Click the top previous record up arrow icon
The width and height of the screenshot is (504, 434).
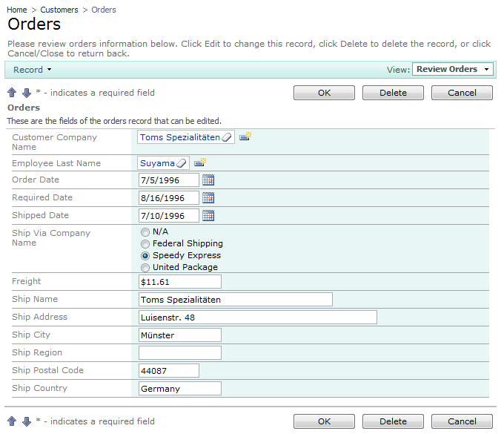point(12,93)
